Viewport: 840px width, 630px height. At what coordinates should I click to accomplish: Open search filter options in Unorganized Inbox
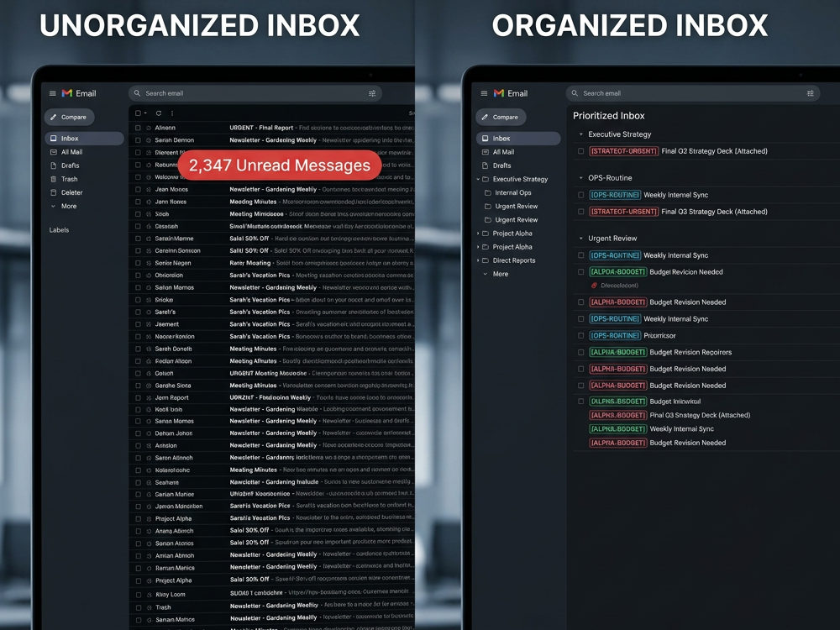coord(372,93)
